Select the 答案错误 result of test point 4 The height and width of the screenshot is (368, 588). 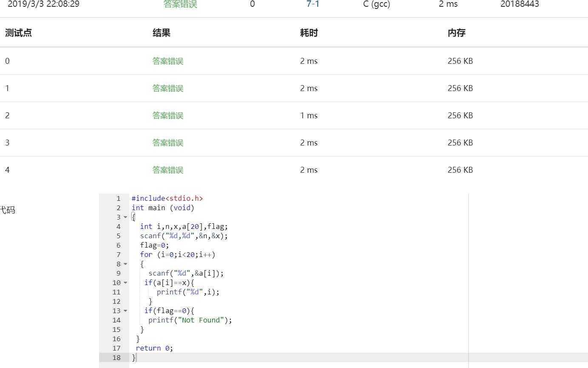[168, 170]
